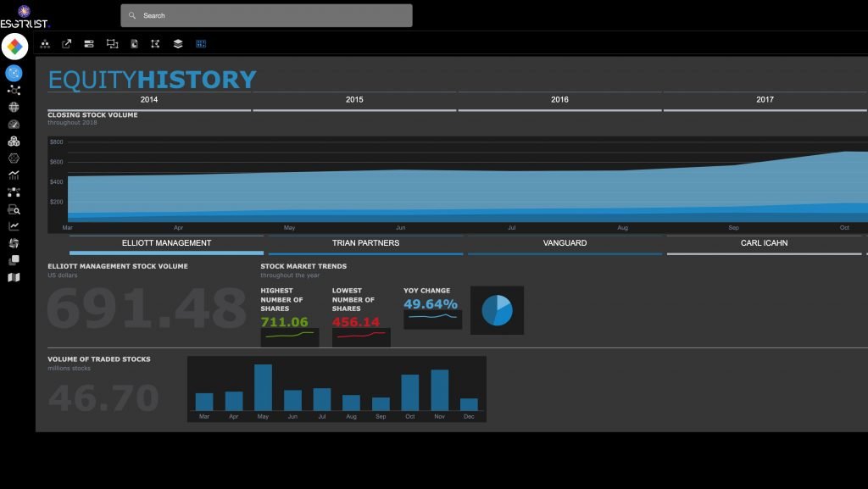
Task: Click the Mar bar in traded stocks chart
Action: point(204,402)
